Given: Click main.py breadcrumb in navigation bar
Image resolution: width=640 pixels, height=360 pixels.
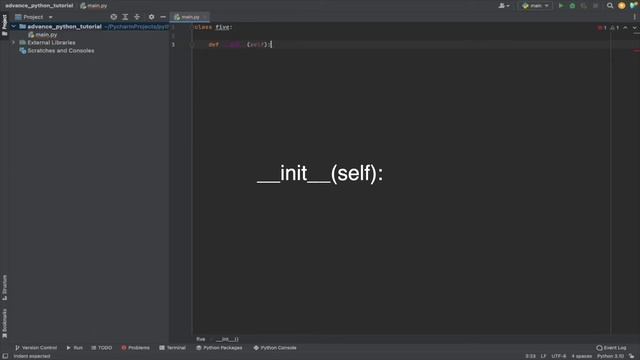Looking at the screenshot, I should click(x=94, y=6).
